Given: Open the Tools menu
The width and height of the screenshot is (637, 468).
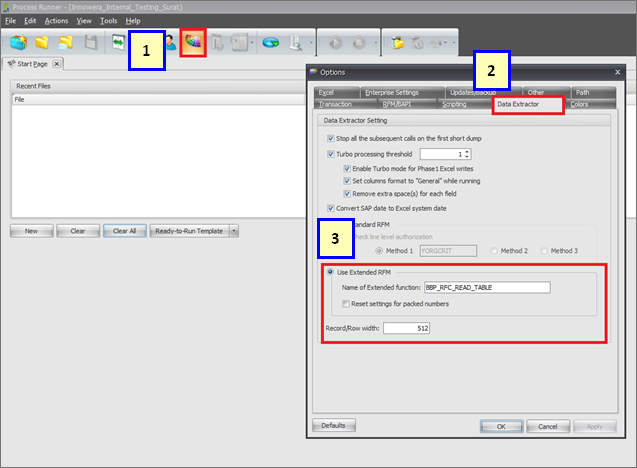Looking at the screenshot, I should (x=108, y=20).
